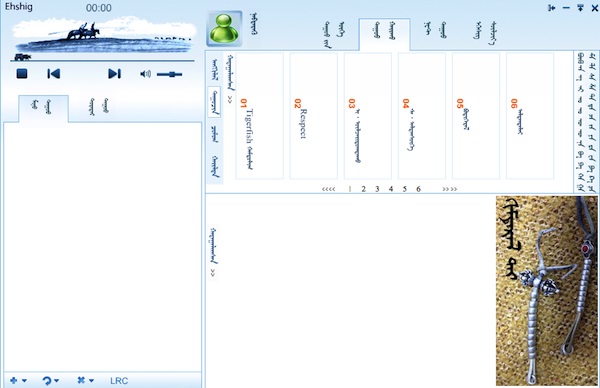Open the dropdown arrow beside the loop icon
Screen dimensions: 600x388
[x=57, y=381]
